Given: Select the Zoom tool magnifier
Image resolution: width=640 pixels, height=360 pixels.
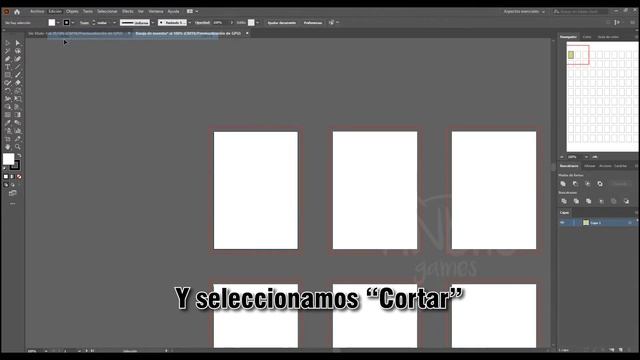Looking at the screenshot, I should (18, 147).
